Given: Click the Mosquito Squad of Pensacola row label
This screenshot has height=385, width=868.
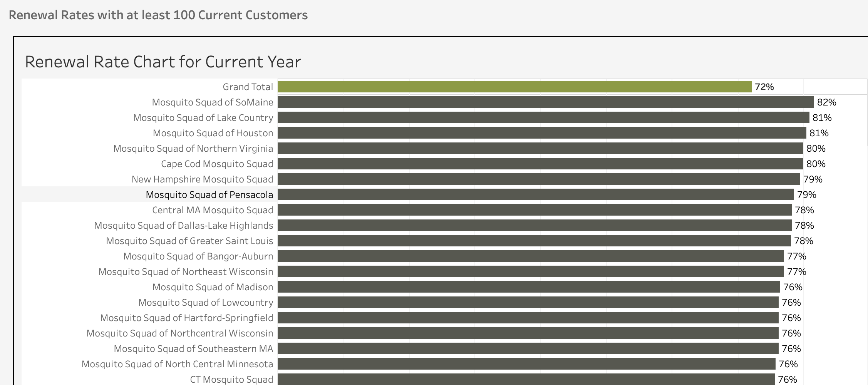Looking at the screenshot, I should click(209, 195).
